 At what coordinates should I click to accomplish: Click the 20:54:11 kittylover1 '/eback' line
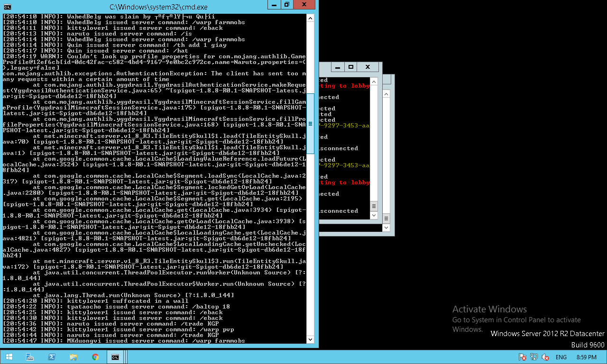coord(113,28)
